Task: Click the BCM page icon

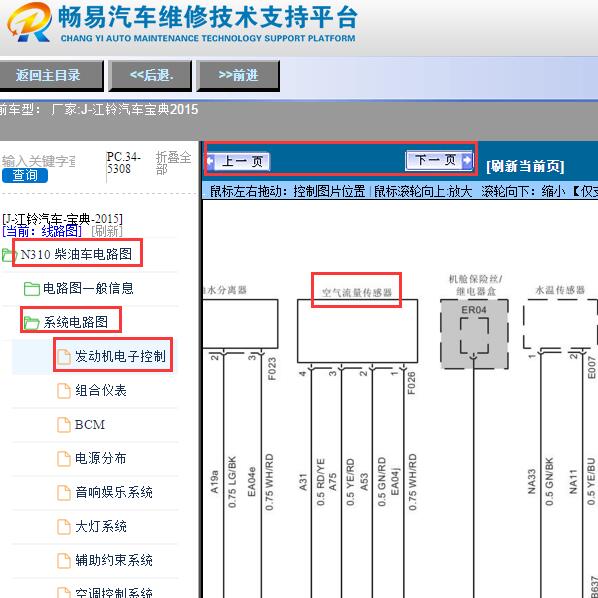Action: click(64, 425)
